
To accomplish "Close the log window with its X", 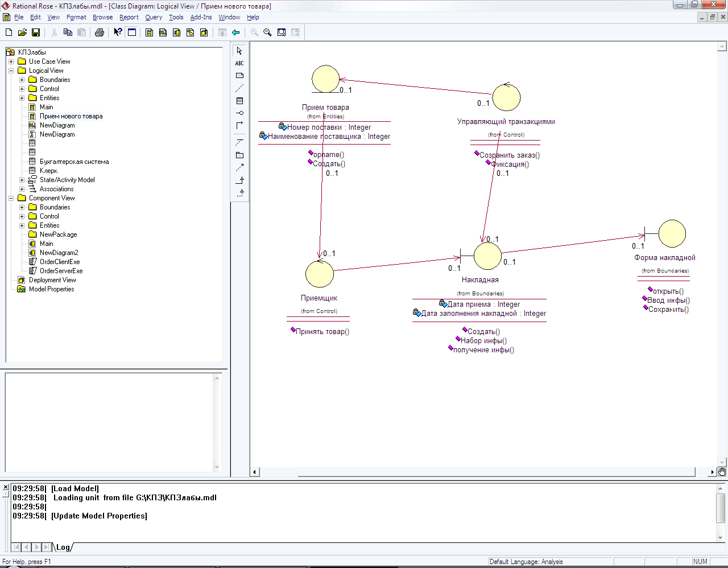I will [6, 488].
